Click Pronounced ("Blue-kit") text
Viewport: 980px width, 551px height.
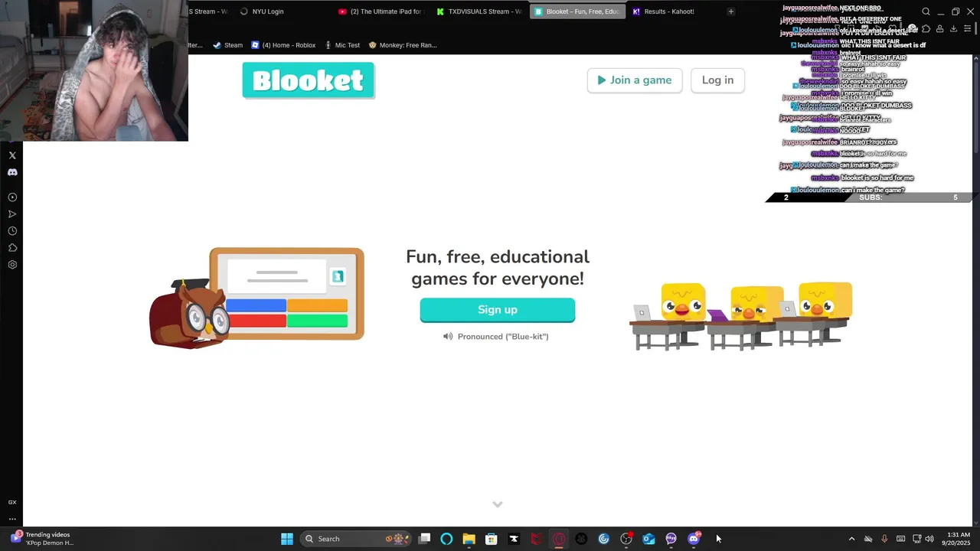[503, 337]
